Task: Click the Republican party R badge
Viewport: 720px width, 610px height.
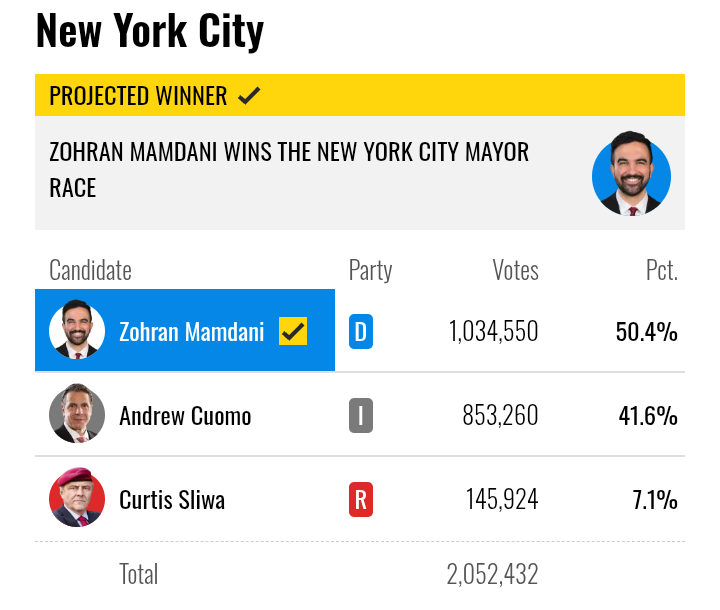Action: coord(361,499)
